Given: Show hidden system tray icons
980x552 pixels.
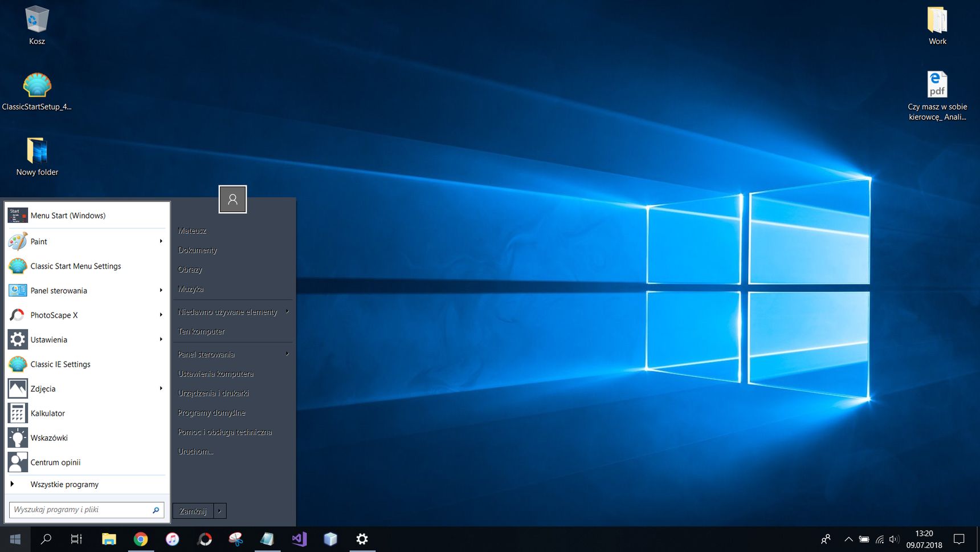Looking at the screenshot, I should 848,539.
